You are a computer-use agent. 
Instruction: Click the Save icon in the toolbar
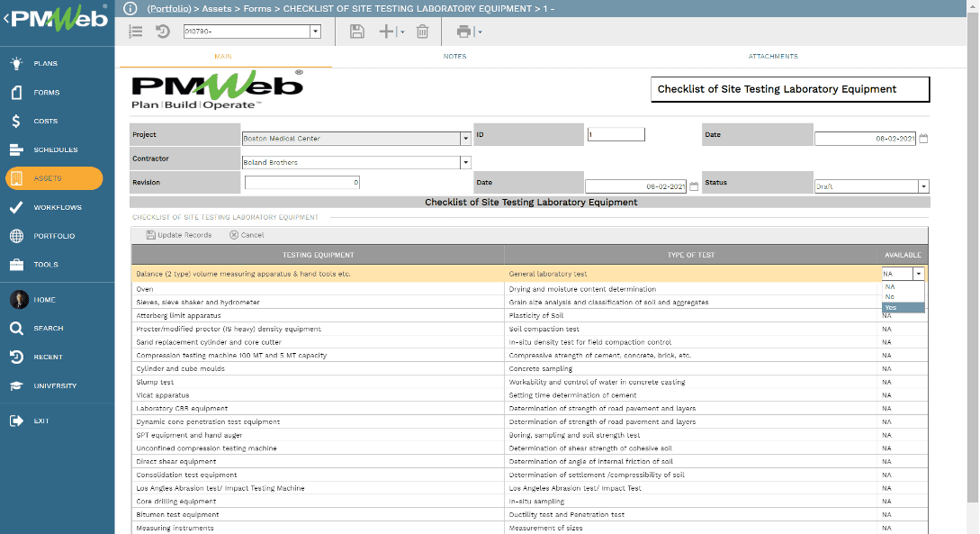(357, 32)
